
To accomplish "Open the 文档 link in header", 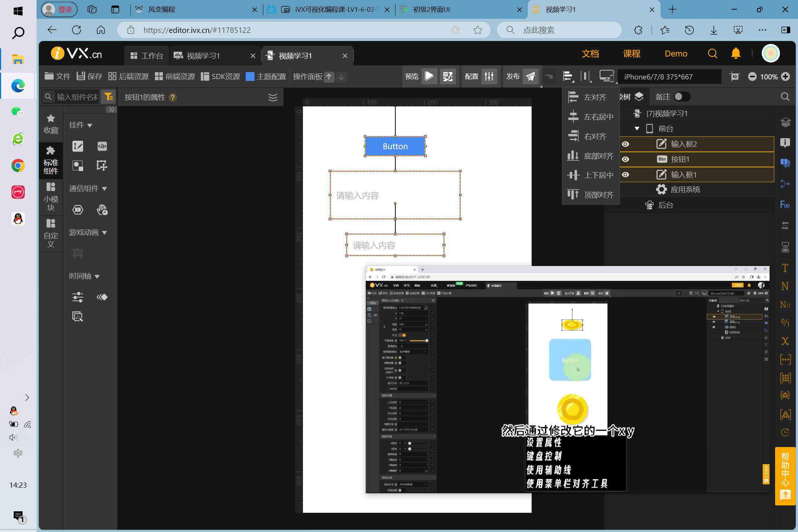I will coord(590,54).
